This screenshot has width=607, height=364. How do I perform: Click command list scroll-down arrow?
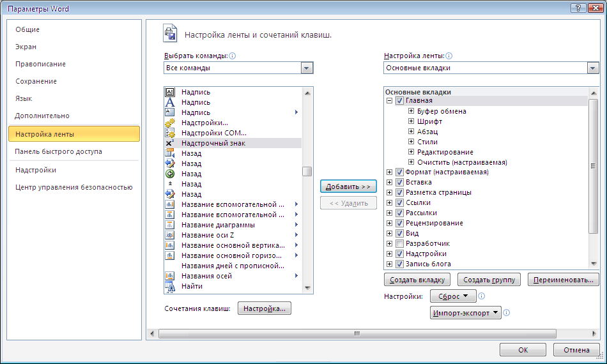[x=307, y=288]
